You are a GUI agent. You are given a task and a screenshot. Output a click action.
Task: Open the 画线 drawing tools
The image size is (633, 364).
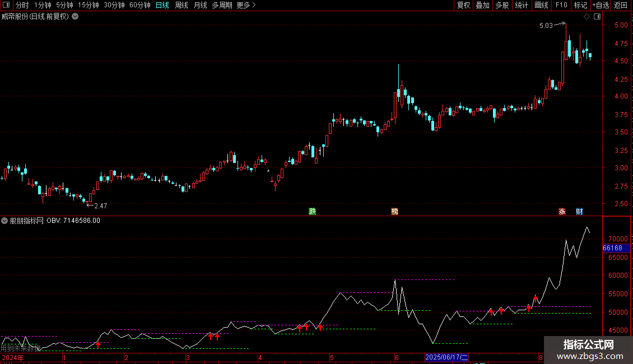(x=541, y=5)
